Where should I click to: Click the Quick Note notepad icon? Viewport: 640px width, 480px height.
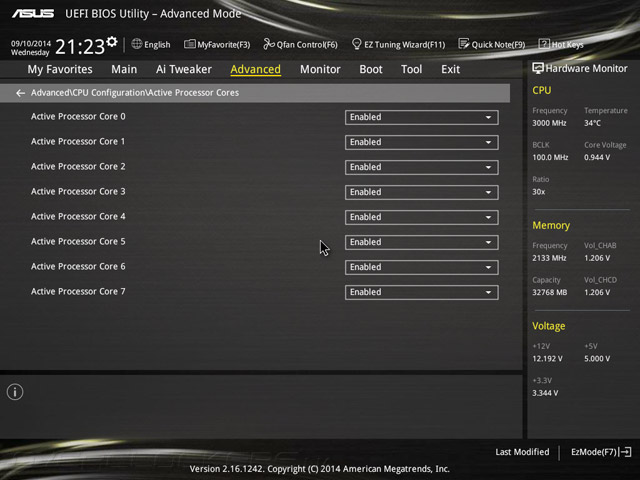(464, 44)
